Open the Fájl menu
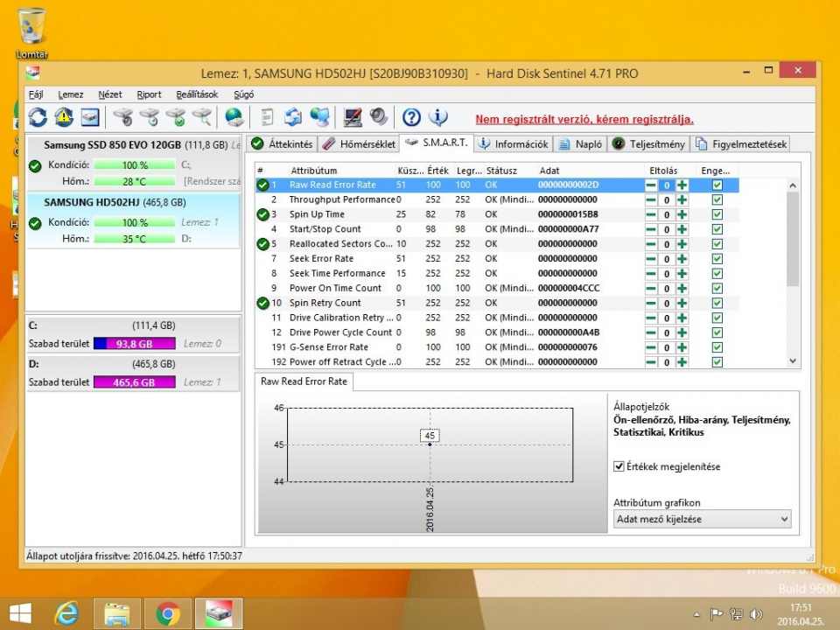This screenshot has height=630, width=840. (x=36, y=94)
